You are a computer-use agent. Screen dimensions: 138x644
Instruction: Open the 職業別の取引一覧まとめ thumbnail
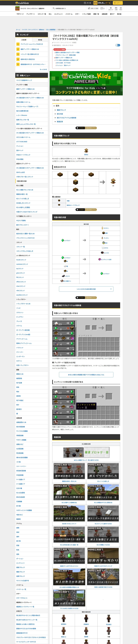[69, 471]
